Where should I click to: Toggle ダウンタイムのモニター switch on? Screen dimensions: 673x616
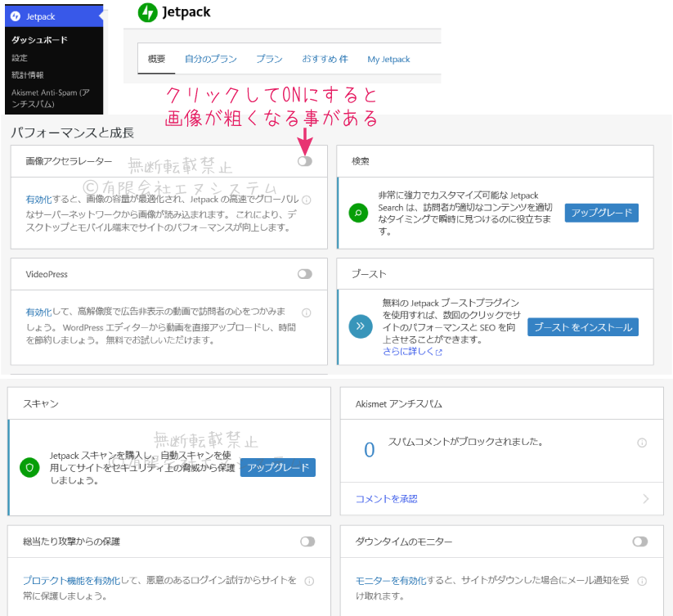pyautogui.click(x=640, y=542)
